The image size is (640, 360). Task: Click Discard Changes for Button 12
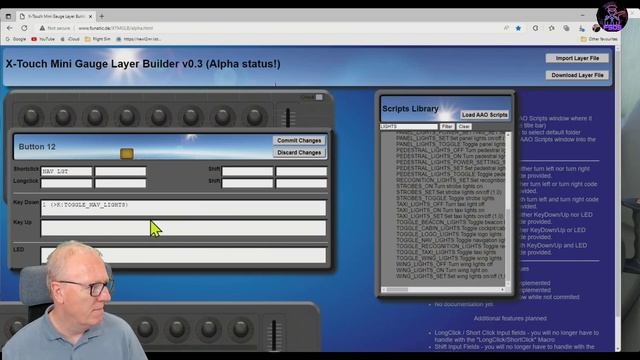click(x=299, y=153)
